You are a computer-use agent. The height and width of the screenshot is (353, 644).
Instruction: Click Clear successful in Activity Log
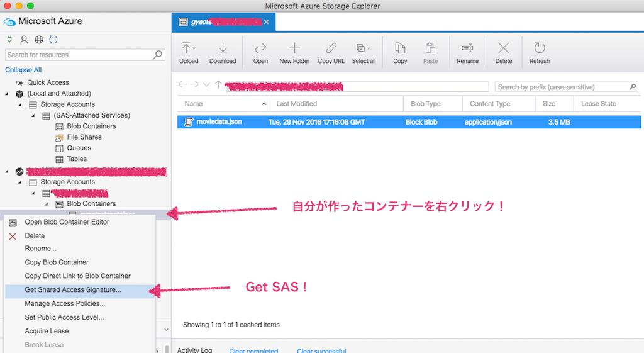pos(321,350)
